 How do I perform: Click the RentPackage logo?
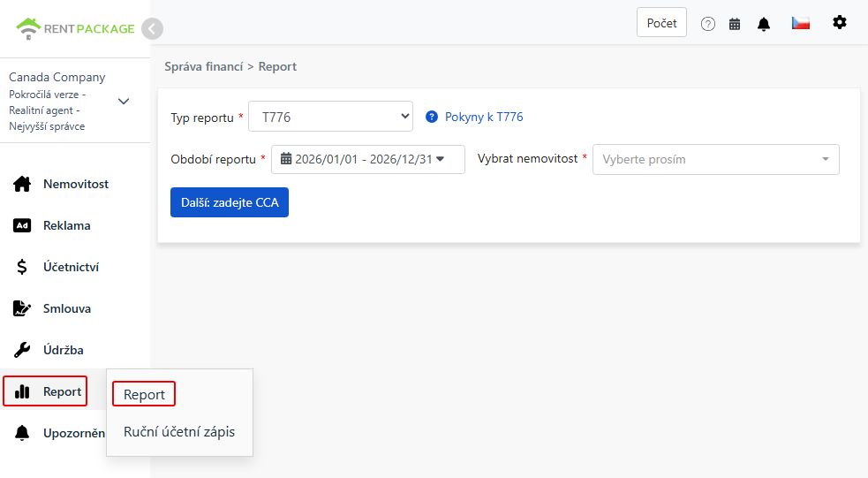75,29
